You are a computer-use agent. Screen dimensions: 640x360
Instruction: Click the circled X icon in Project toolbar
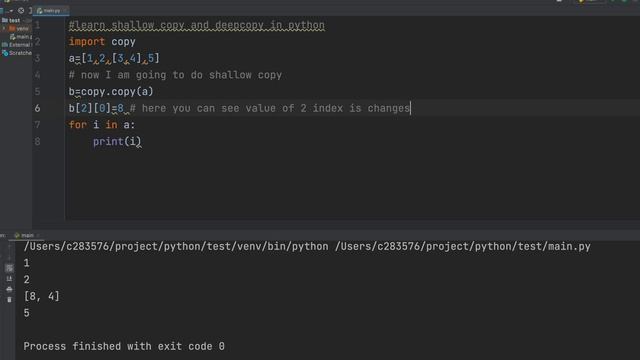click(21, 11)
